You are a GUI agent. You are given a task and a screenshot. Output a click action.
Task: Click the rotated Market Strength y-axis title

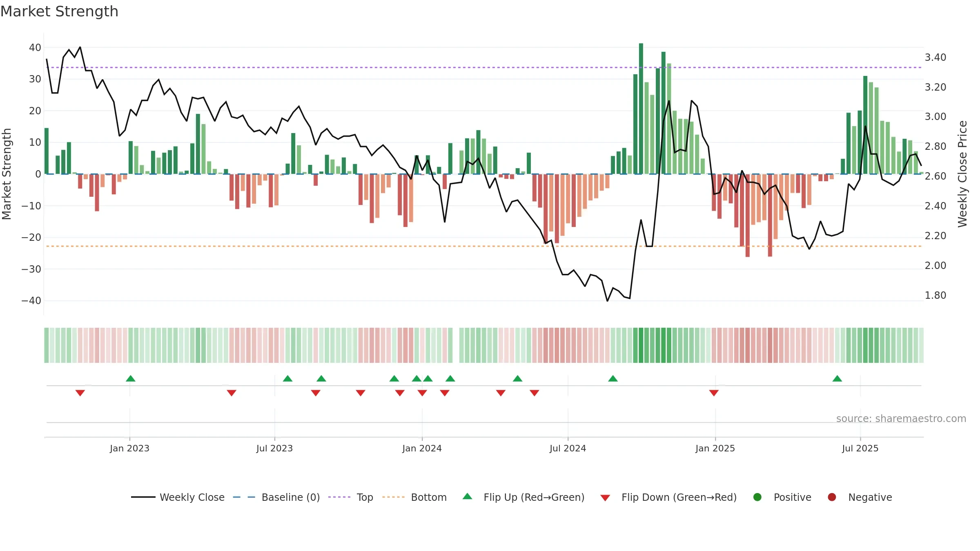[x=7, y=174]
